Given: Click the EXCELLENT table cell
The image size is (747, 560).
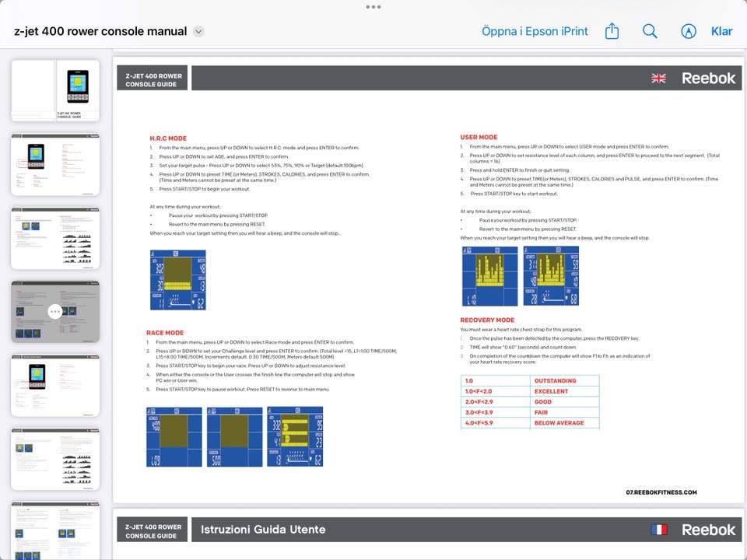Looking at the screenshot, I should 565,391.
